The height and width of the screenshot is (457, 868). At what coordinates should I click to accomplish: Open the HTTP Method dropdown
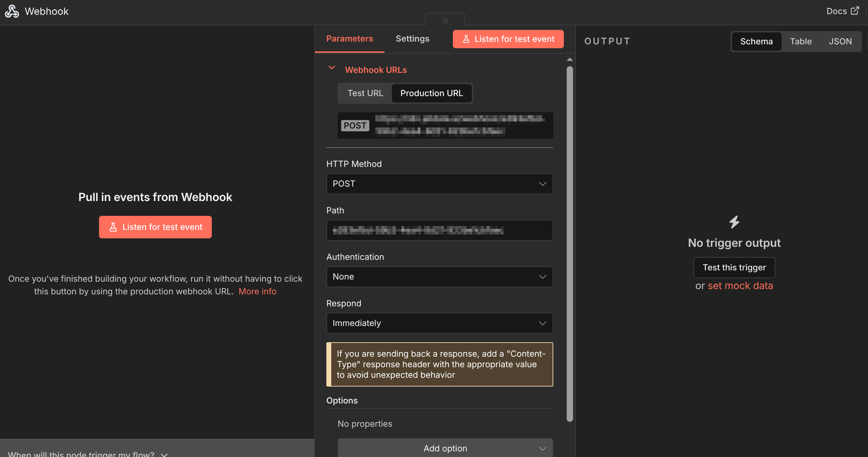click(x=439, y=183)
